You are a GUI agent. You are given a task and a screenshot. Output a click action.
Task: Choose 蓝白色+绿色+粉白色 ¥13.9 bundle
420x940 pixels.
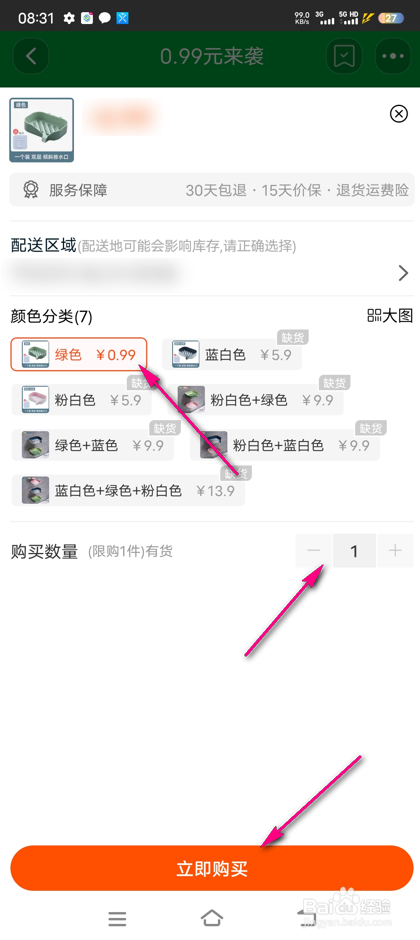coord(128,491)
